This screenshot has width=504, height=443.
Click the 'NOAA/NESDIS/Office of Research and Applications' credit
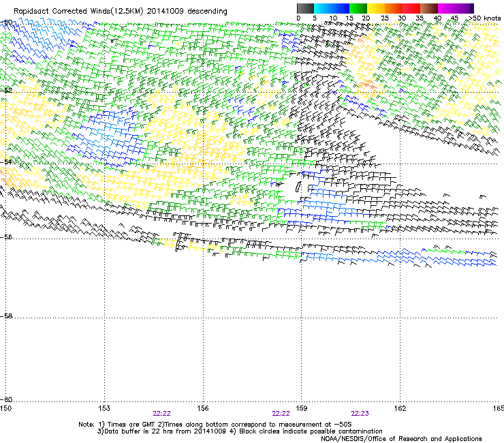pos(401,439)
